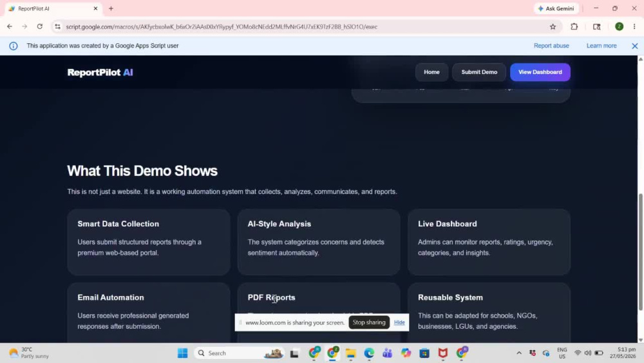644x363 pixels.
Task: Click the info circle icon in banner
Action: 14,46
